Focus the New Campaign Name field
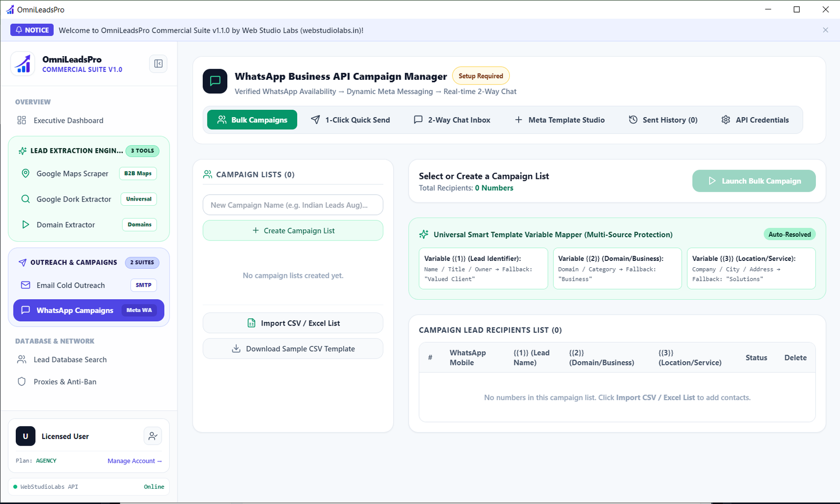Viewport: 840px width, 504px height. (293, 205)
